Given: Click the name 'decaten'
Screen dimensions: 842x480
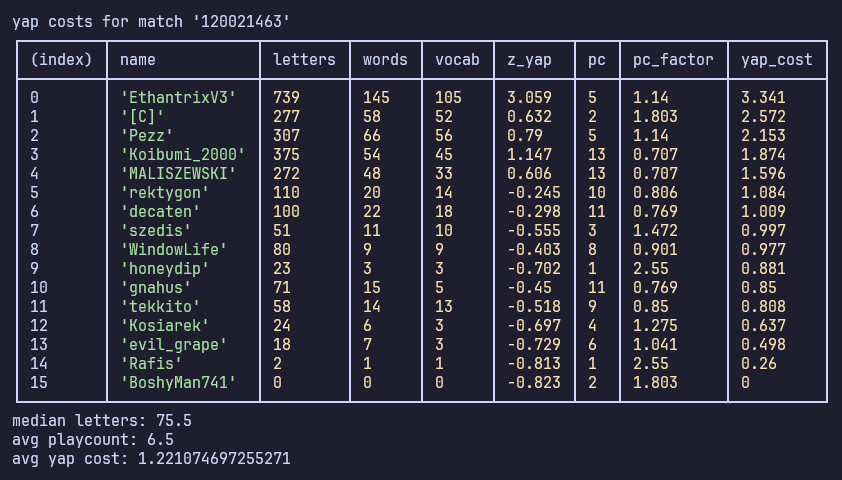Looking at the screenshot, I should click(160, 212).
